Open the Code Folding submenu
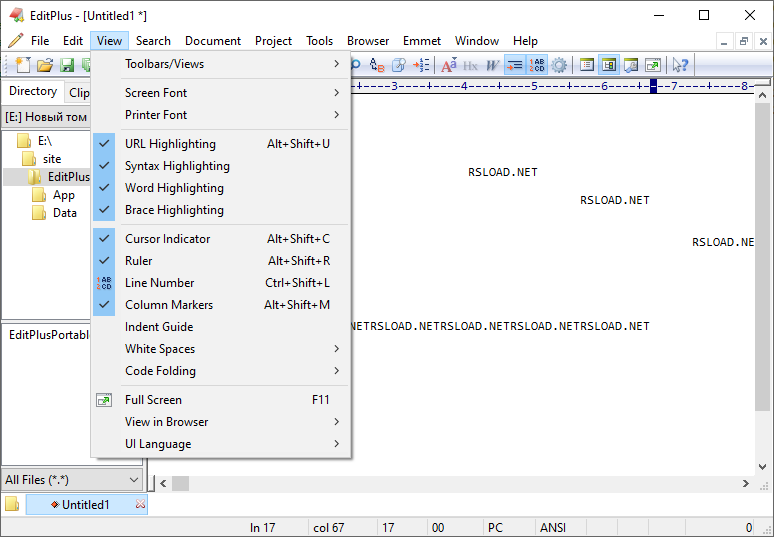This screenshot has height=537, width=774. [221, 371]
